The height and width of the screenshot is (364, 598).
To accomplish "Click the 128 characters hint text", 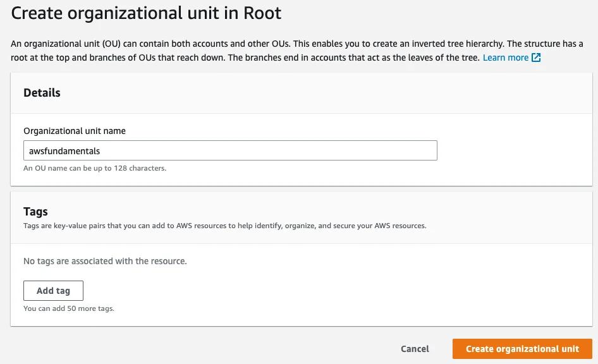I will coord(95,168).
